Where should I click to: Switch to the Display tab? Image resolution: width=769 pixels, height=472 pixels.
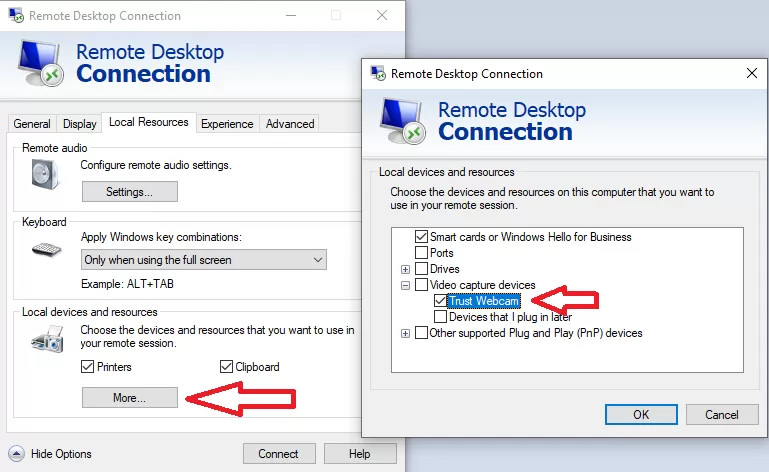coord(79,124)
